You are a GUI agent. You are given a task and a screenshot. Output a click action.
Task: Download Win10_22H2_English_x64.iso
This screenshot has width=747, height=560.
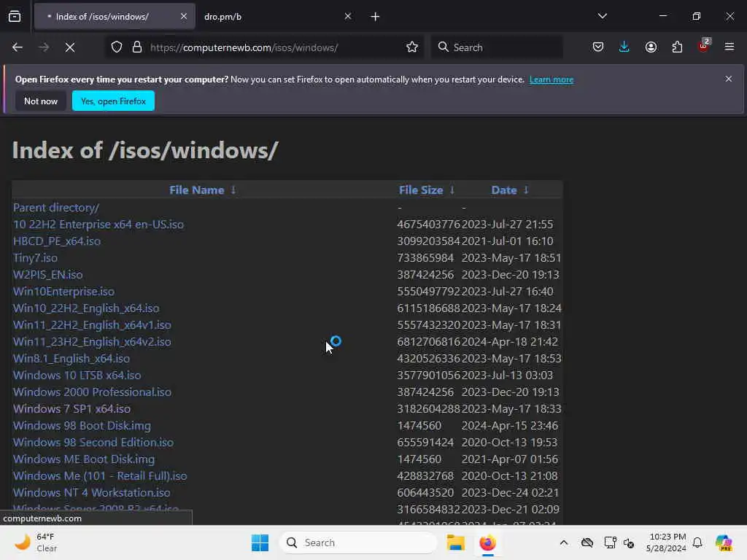(86, 308)
